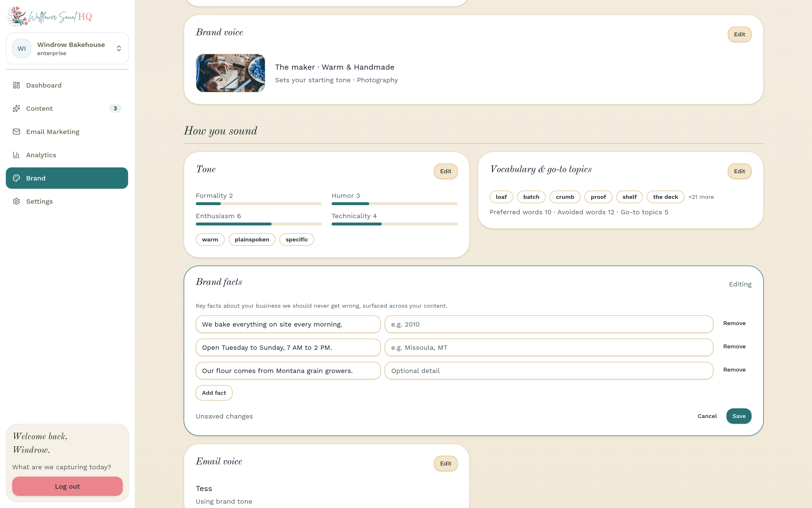This screenshot has width=812, height=508.
Task: Click the 'the deck' vocabulary chip
Action: [665, 197]
